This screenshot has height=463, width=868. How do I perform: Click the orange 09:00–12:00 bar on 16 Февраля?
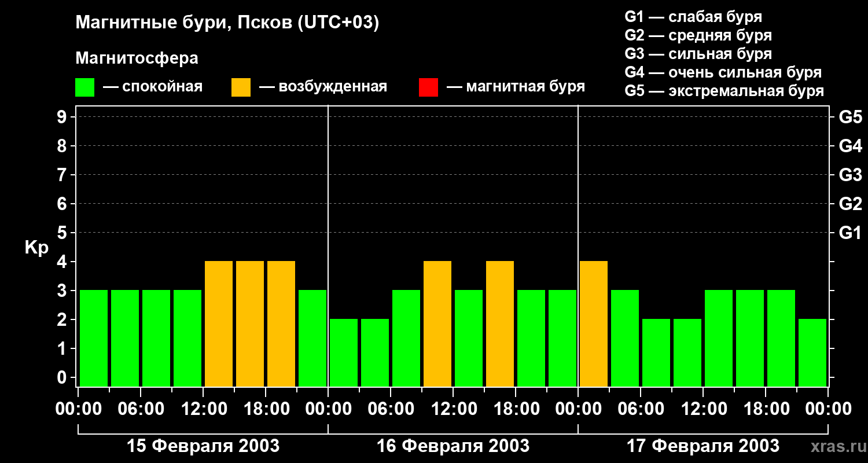click(x=437, y=324)
